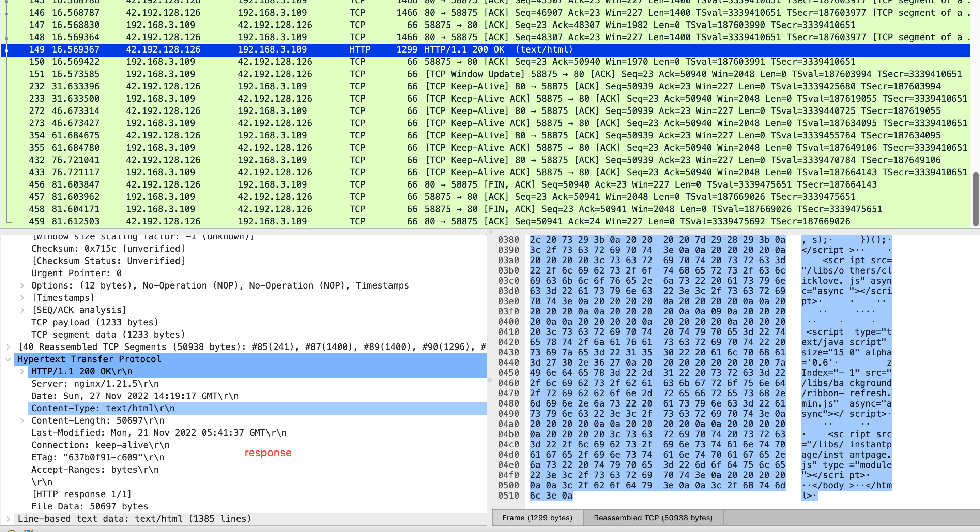Select packet 233 Keep-Alive ACK row
Screen dimensions: 980x532
pos(485,99)
